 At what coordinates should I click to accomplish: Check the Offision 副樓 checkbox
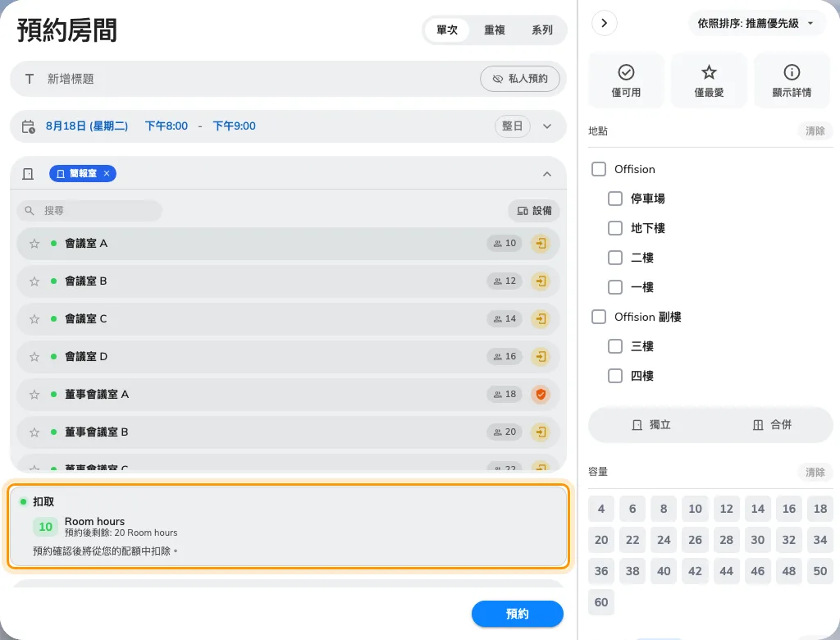click(598, 317)
